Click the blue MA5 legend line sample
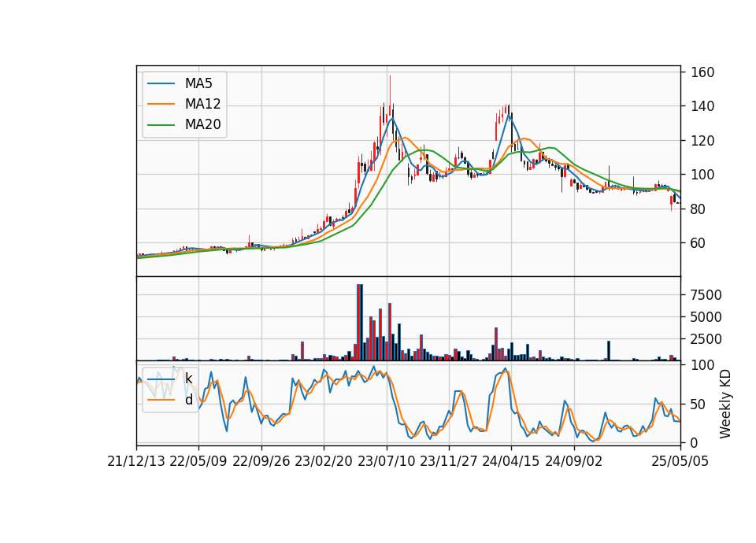Image resolution: width=756 pixels, height=543 pixels. tap(161, 84)
